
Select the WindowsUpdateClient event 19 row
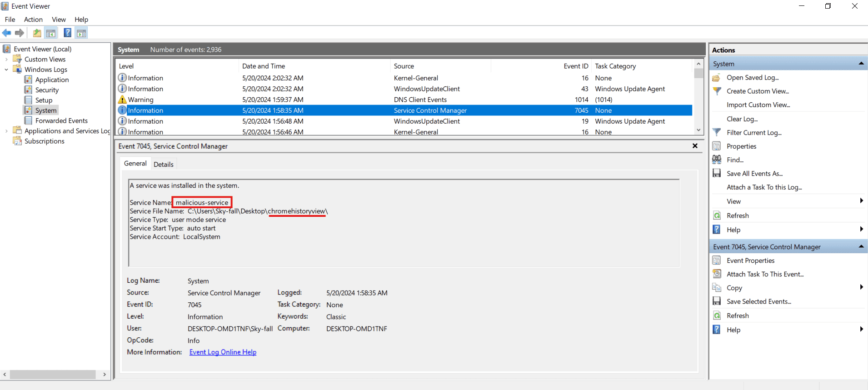click(x=404, y=121)
